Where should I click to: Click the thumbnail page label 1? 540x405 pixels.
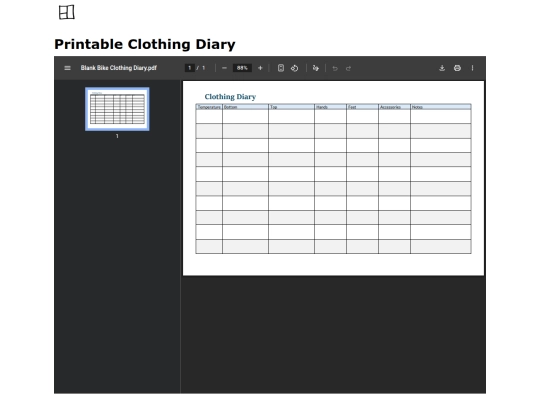click(117, 136)
